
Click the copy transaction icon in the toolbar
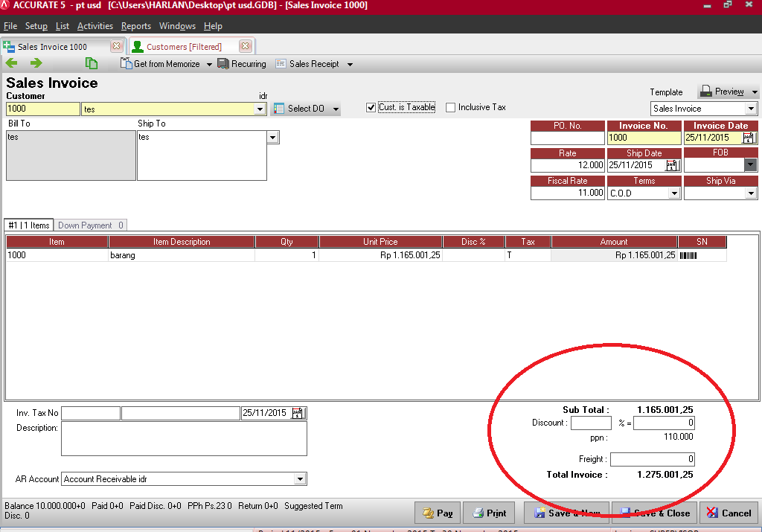click(x=92, y=64)
